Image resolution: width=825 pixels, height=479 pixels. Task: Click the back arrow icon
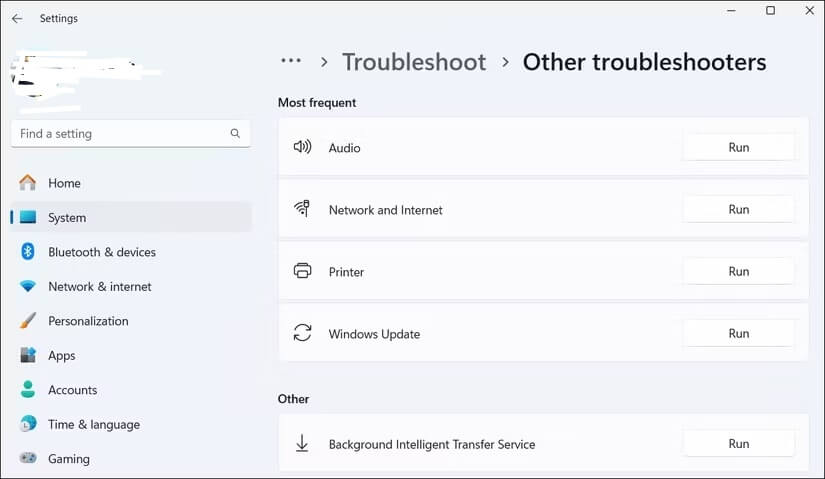click(17, 18)
